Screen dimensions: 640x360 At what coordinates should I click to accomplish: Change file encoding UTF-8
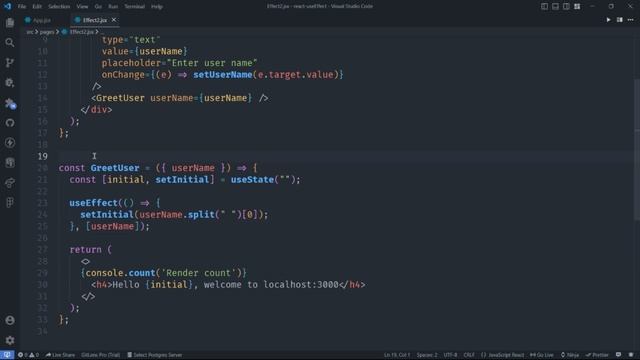tap(450, 355)
